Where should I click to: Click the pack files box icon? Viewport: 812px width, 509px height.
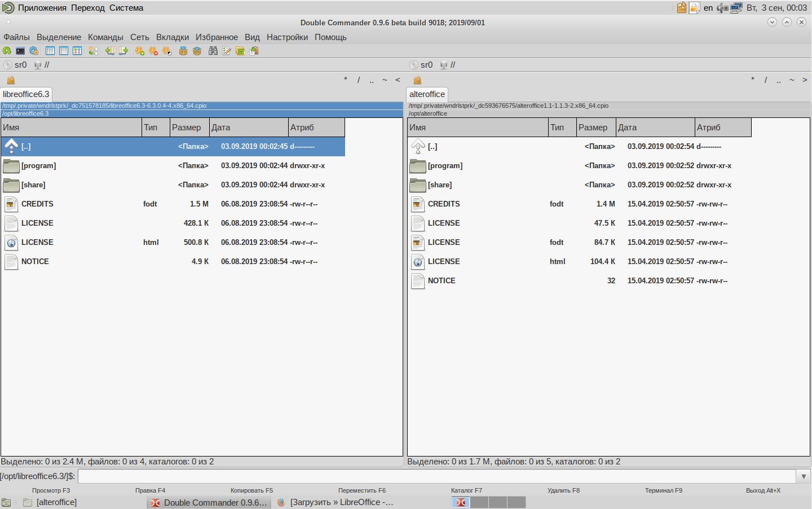tap(183, 51)
